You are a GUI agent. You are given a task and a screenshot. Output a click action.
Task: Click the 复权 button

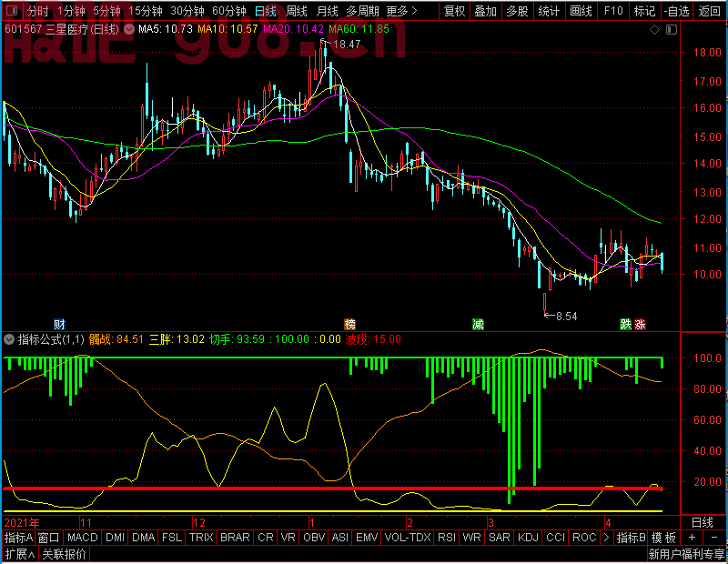tap(454, 11)
